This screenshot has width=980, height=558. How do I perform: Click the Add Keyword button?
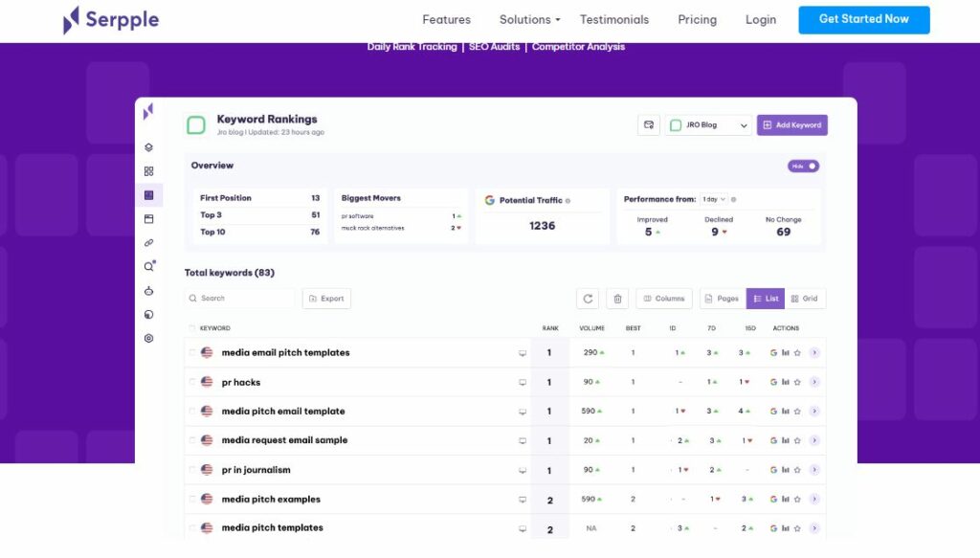(x=792, y=125)
